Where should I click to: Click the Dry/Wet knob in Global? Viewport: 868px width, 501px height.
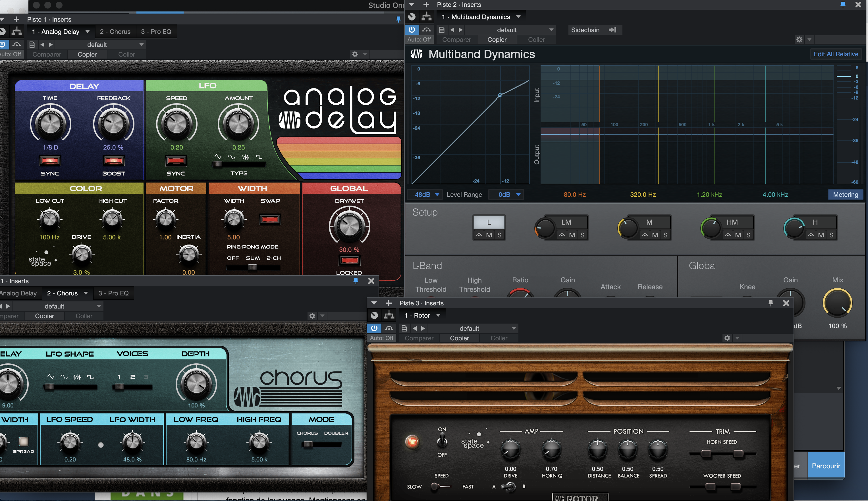(349, 226)
